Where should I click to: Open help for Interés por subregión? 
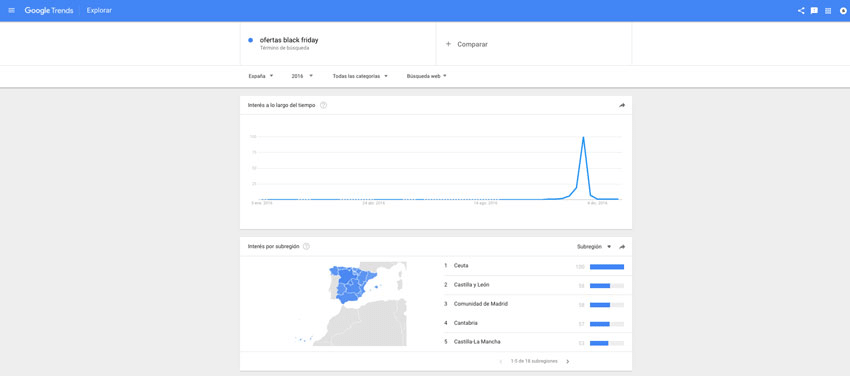(x=306, y=247)
